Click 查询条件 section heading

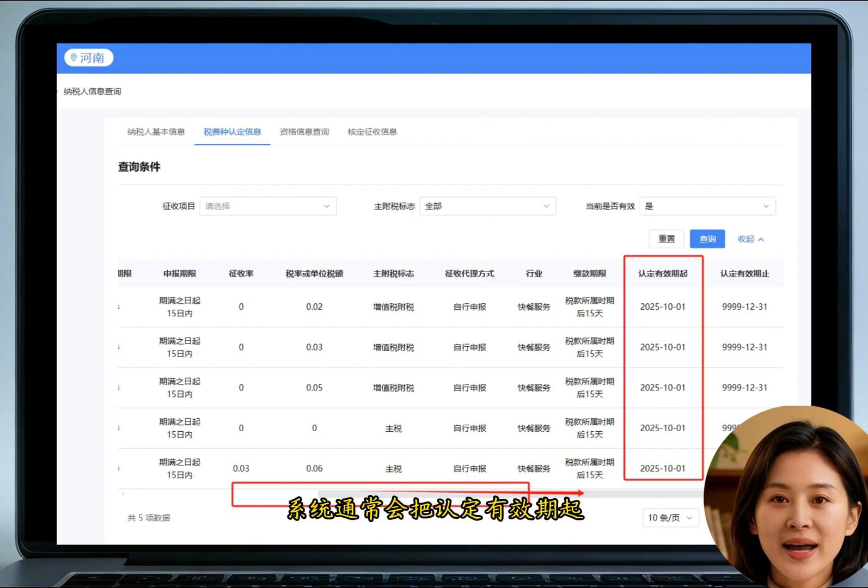tap(139, 167)
